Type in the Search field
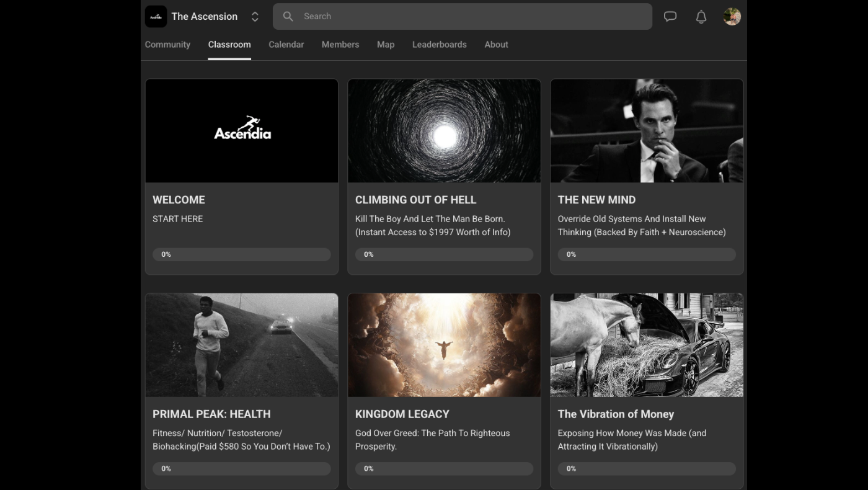Viewport: 868px width, 490px height. tap(471, 17)
